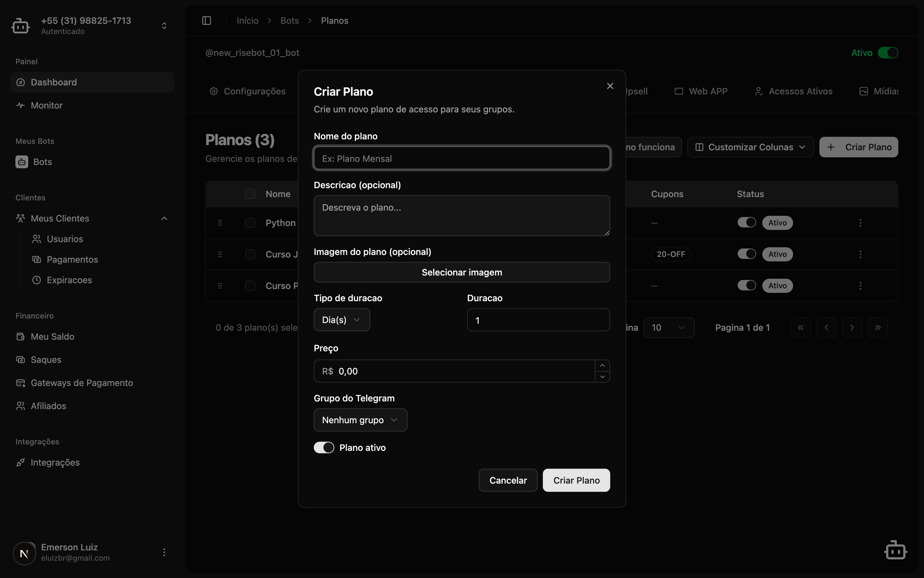Open the Customizar Colunas dropdown
This screenshot has width=924, height=578.
point(750,147)
